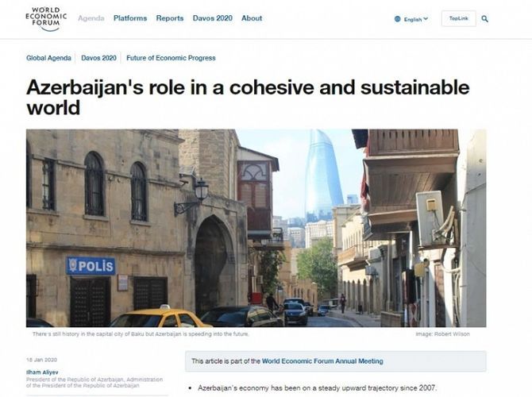Image resolution: width=532 pixels, height=397 pixels.
Task: Click the globe language icon
Action: point(398,19)
